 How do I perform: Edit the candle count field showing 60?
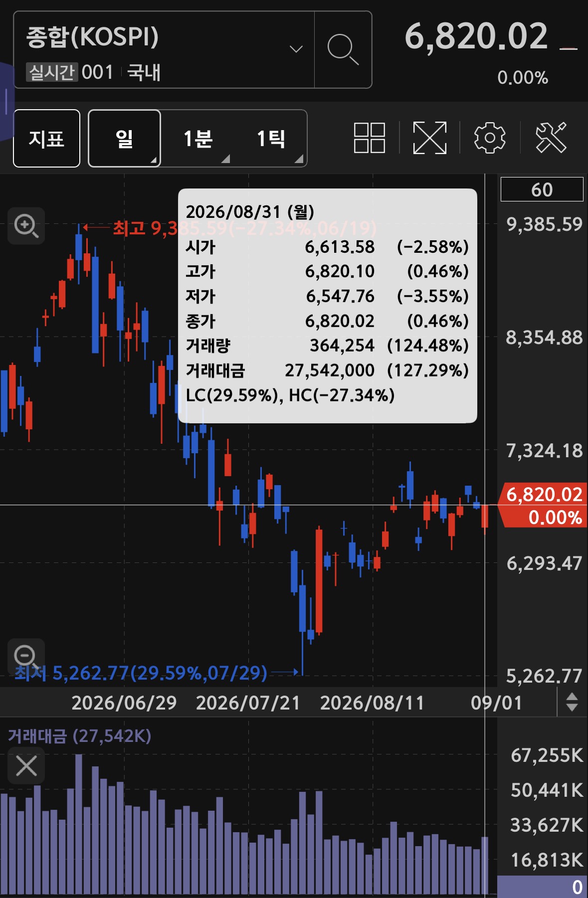[x=542, y=189]
